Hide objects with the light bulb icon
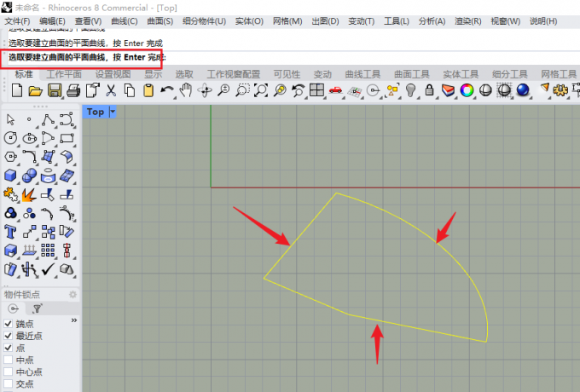 click(410, 90)
